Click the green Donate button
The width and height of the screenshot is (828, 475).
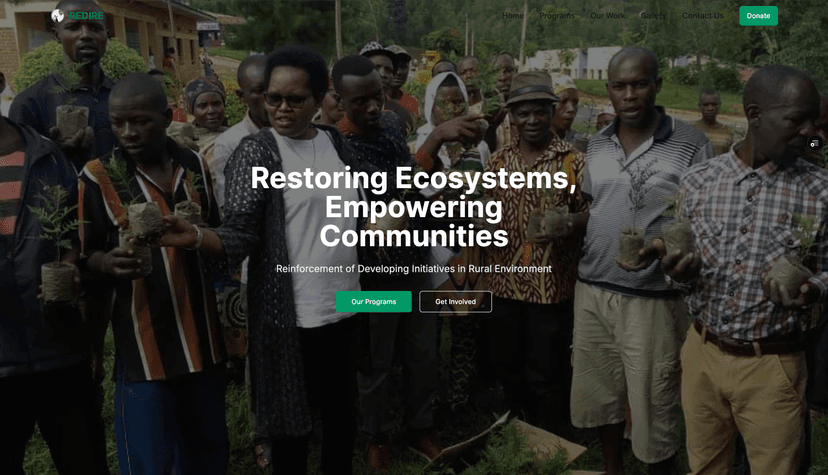pyautogui.click(x=758, y=16)
